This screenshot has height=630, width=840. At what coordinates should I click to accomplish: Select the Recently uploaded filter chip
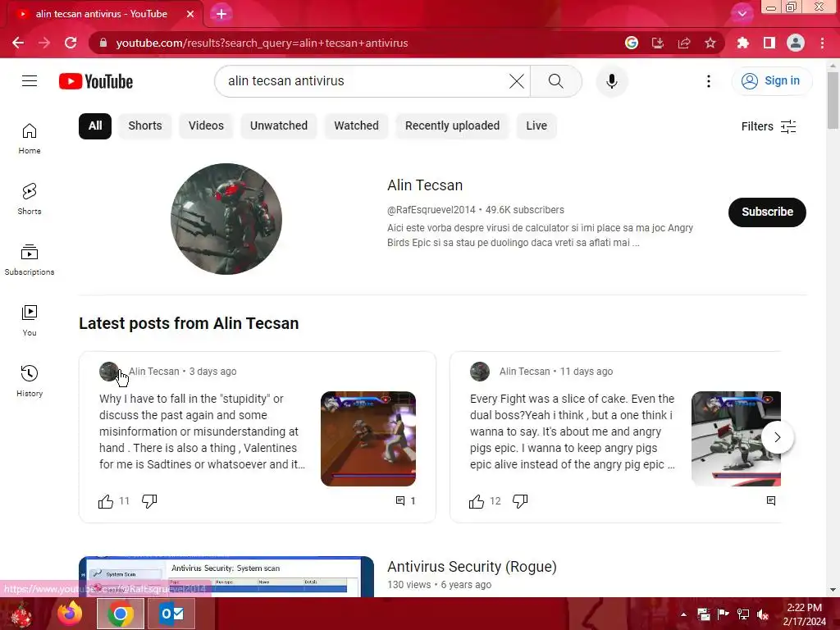point(452,126)
